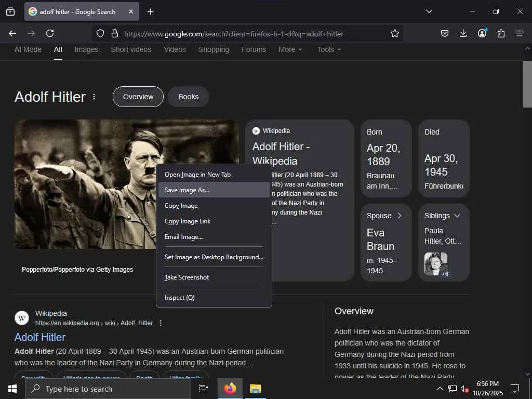Screen dimensions: 532x399
Task: Choose Open Image in New Tab
Action: 214,175
